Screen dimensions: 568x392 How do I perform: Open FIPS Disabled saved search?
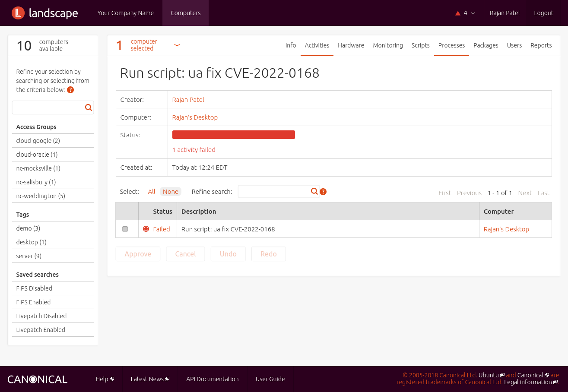pos(34,288)
